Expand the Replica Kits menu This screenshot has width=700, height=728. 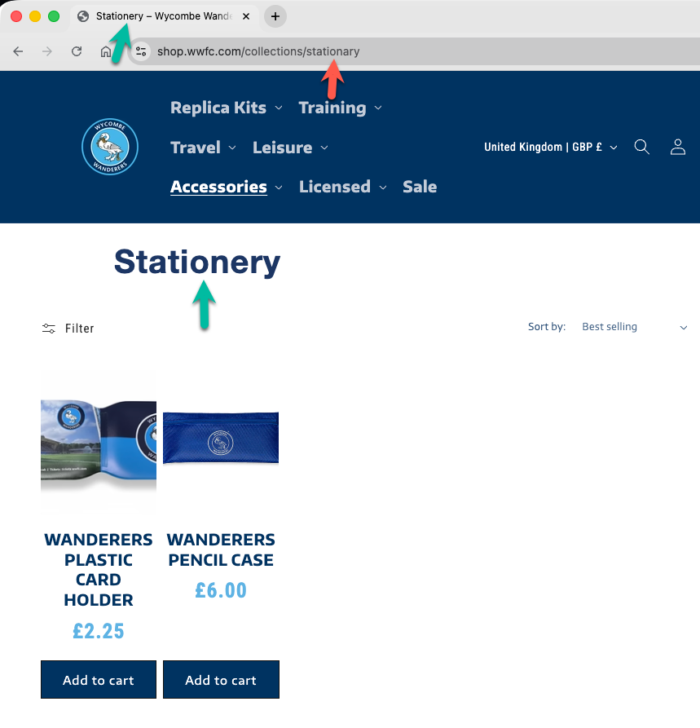[x=226, y=108]
